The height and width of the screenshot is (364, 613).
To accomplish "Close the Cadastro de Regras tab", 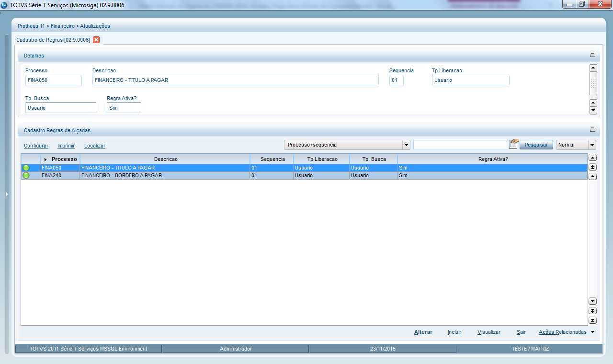I will pos(96,40).
